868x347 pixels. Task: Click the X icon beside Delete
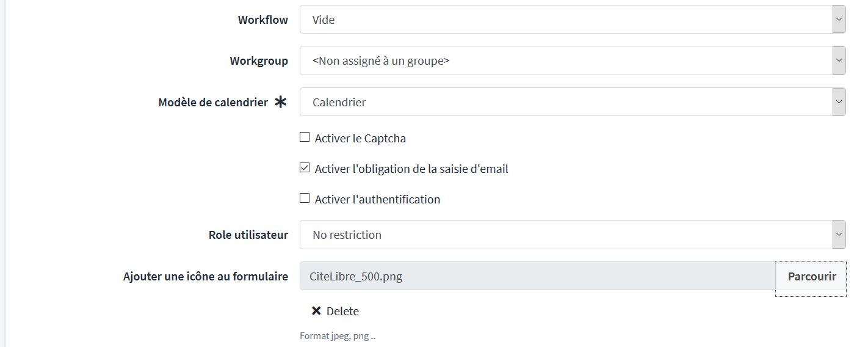(316, 311)
